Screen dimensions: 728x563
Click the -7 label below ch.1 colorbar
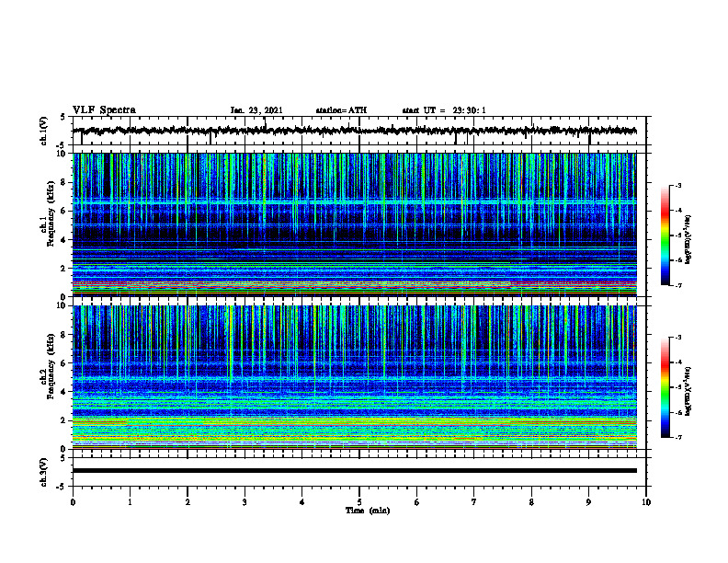678,285
